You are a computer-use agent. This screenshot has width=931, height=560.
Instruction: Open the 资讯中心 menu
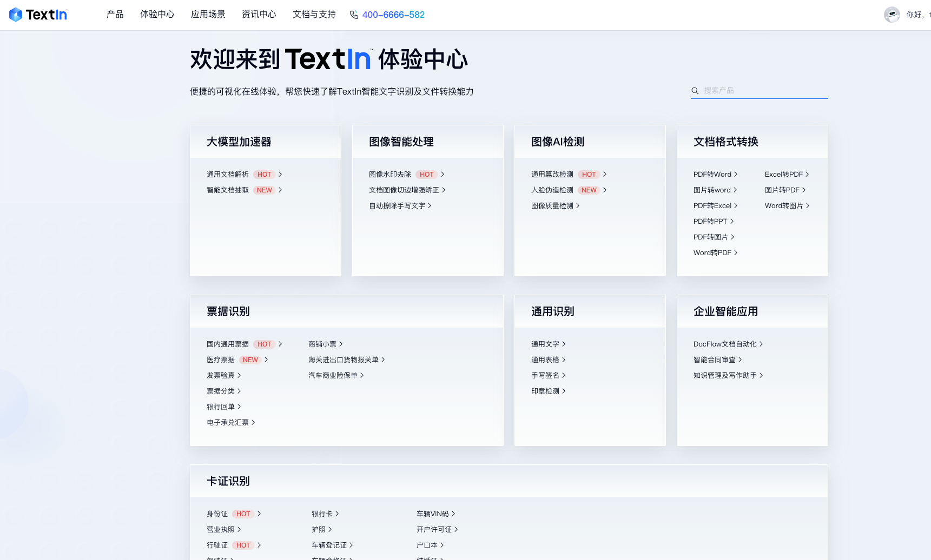tap(259, 15)
